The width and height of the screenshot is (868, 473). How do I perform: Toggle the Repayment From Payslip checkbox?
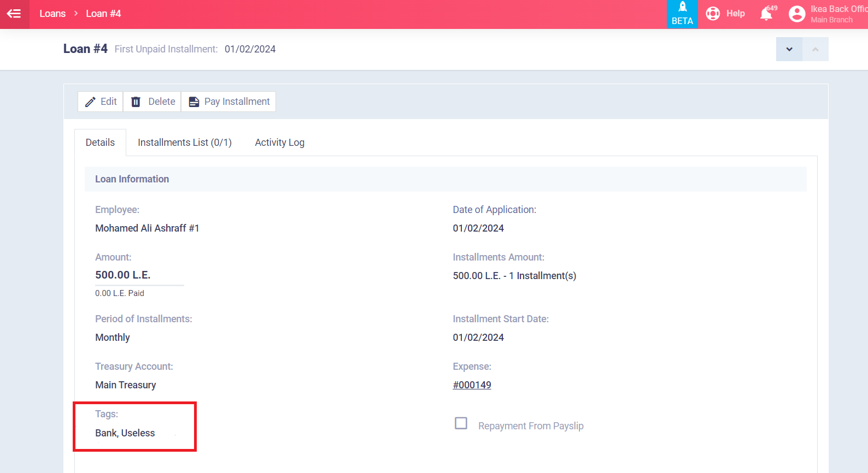461,423
